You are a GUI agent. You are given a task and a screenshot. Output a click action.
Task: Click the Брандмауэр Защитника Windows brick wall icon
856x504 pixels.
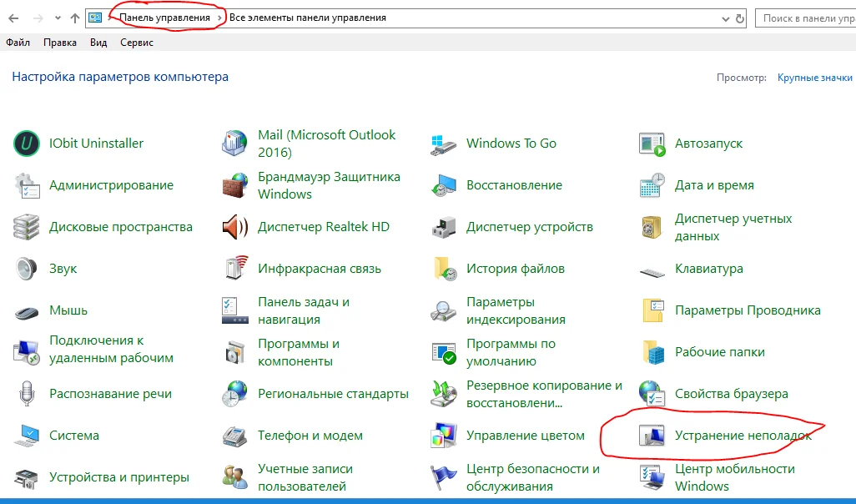click(234, 185)
